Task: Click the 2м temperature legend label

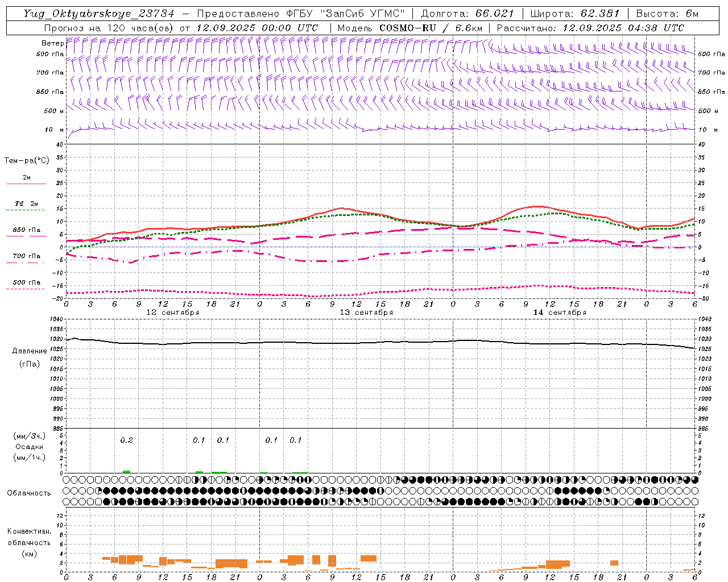Action: tap(27, 178)
